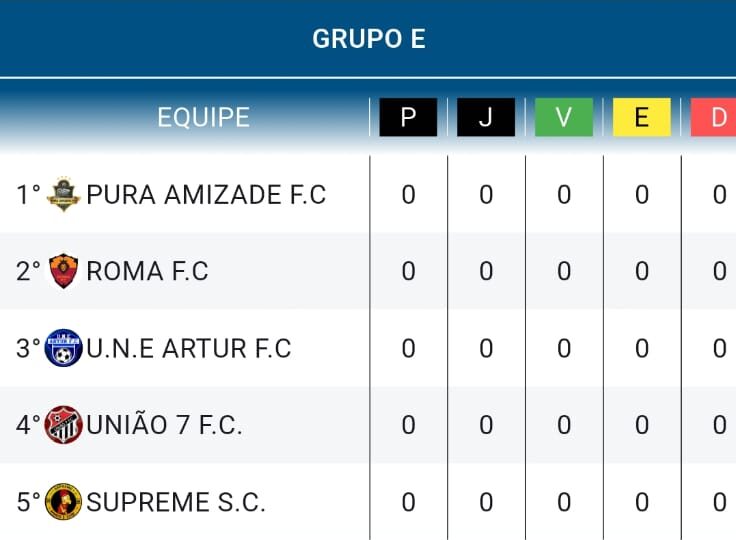The height and width of the screenshot is (540, 736).
Task: Click the EQUIPE column heading
Action: (x=203, y=117)
